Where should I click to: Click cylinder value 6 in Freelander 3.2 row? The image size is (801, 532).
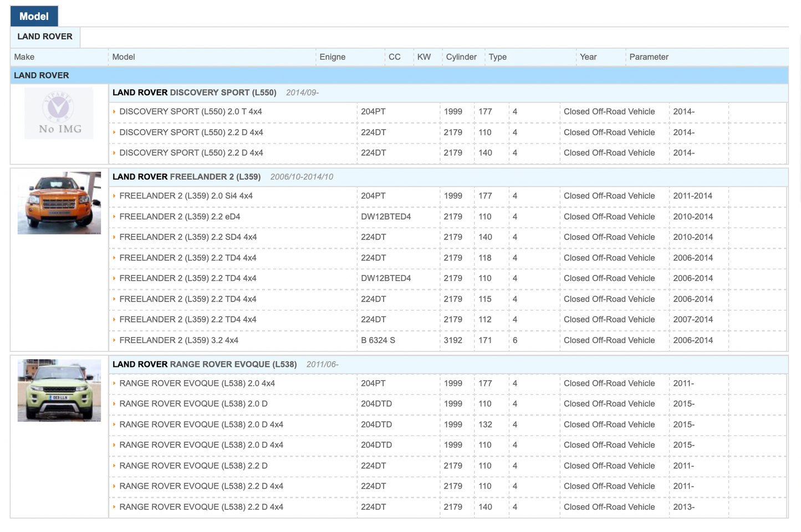click(515, 340)
